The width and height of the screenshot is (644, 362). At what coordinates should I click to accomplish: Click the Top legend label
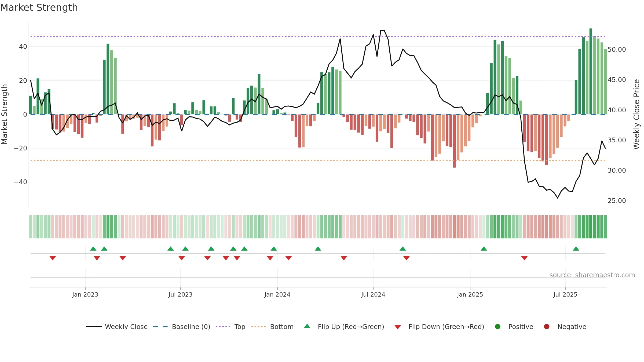tap(240, 327)
